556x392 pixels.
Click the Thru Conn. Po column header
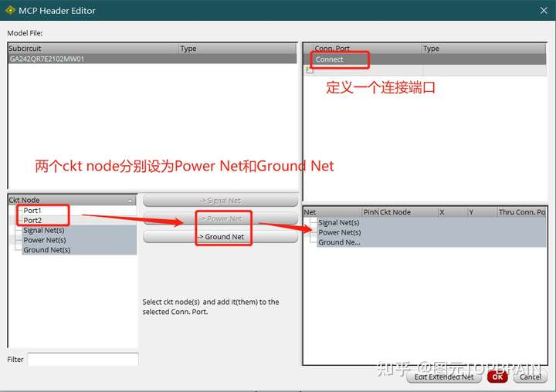point(522,212)
